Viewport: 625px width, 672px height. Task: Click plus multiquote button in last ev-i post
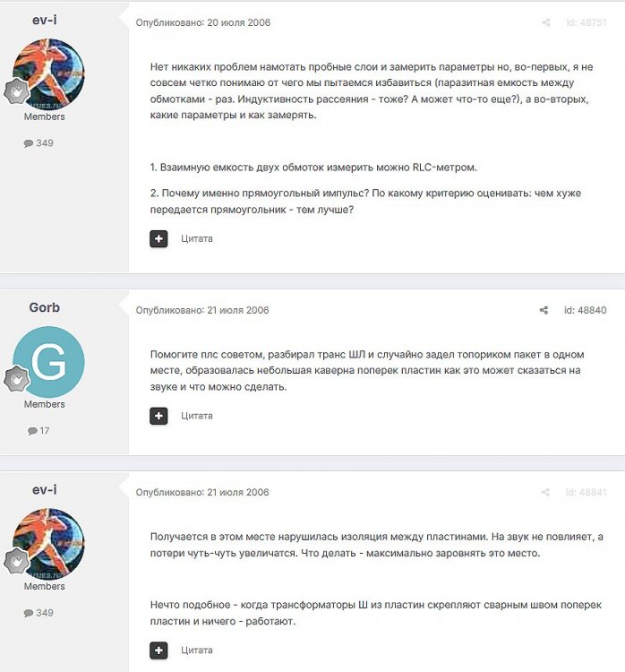pos(158,650)
